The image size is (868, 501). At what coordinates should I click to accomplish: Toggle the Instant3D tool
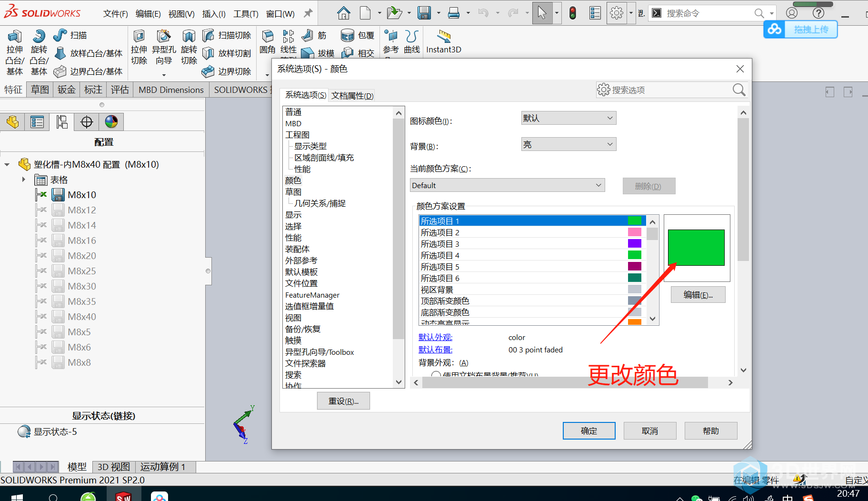pos(444,41)
